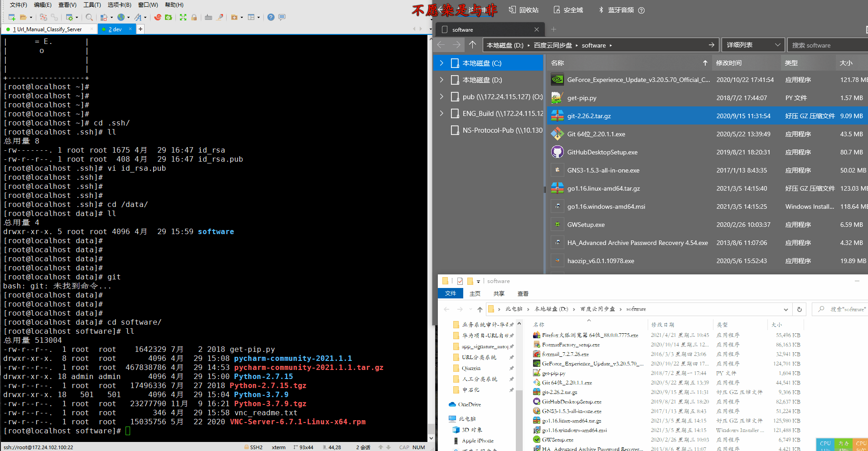Select GitHubDesktopSetup.exe in dark file manager
Screen dimensions: 868x451
pos(602,152)
